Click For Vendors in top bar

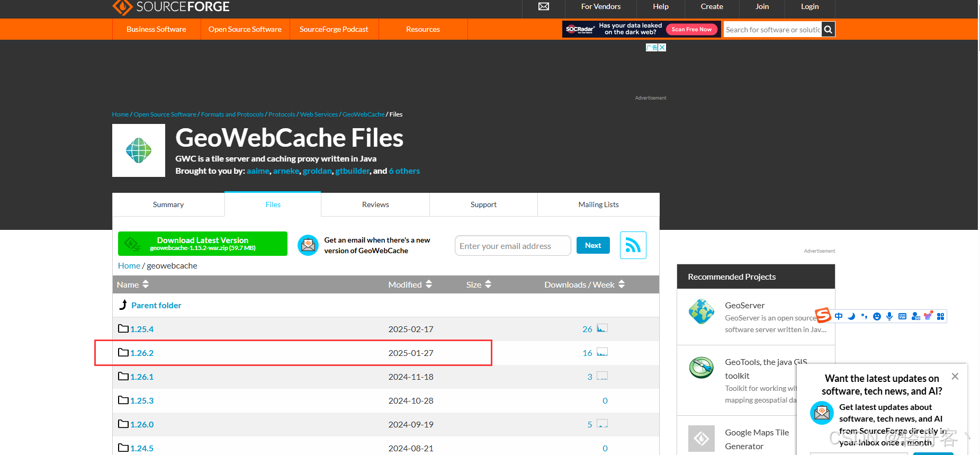(x=600, y=6)
